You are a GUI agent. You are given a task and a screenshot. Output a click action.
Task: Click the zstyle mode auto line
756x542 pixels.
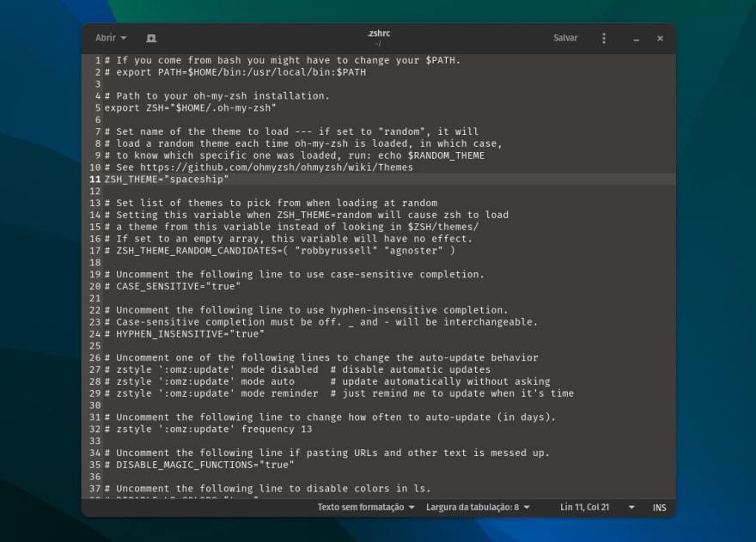click(x=327, y=381)
